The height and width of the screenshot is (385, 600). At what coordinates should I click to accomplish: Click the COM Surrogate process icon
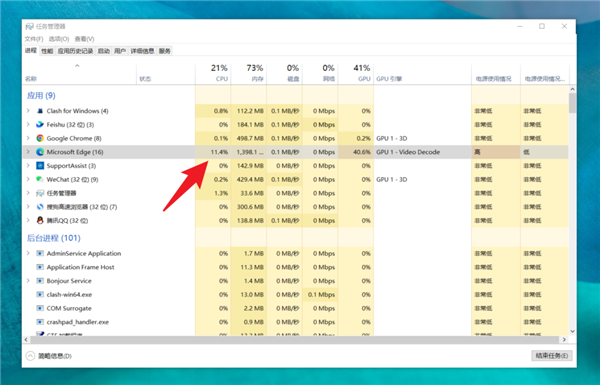(40, 308)
